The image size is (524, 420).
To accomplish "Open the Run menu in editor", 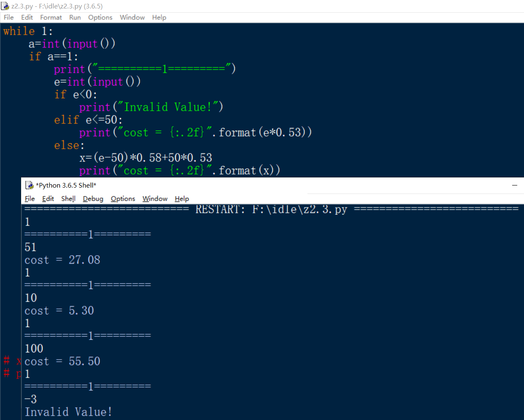I will [x=75, y=17].
